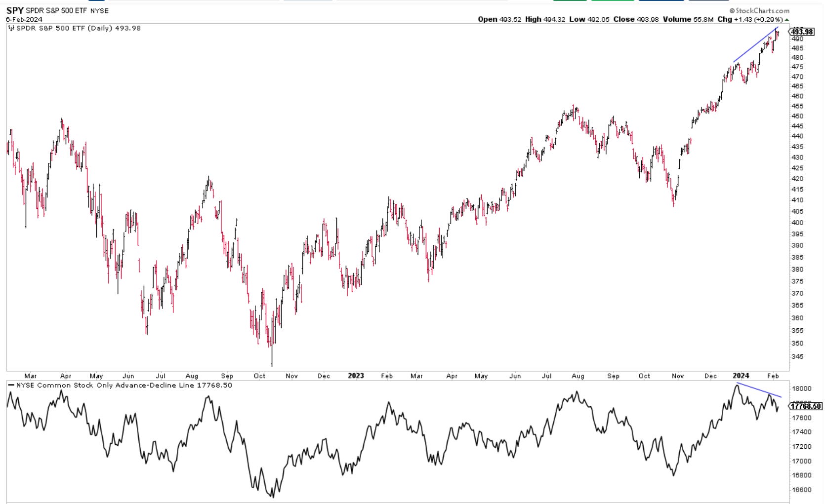Click the 410 price axis label
Image resolution: width=825 pixels, height=504 pixels.
(797, 200)
